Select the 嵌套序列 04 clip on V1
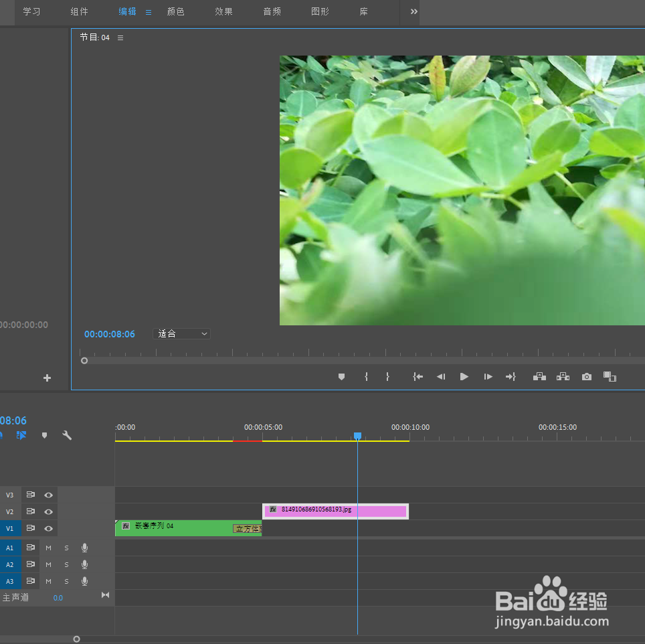This screenshot has height=644, width=645. tap(189, 528)
